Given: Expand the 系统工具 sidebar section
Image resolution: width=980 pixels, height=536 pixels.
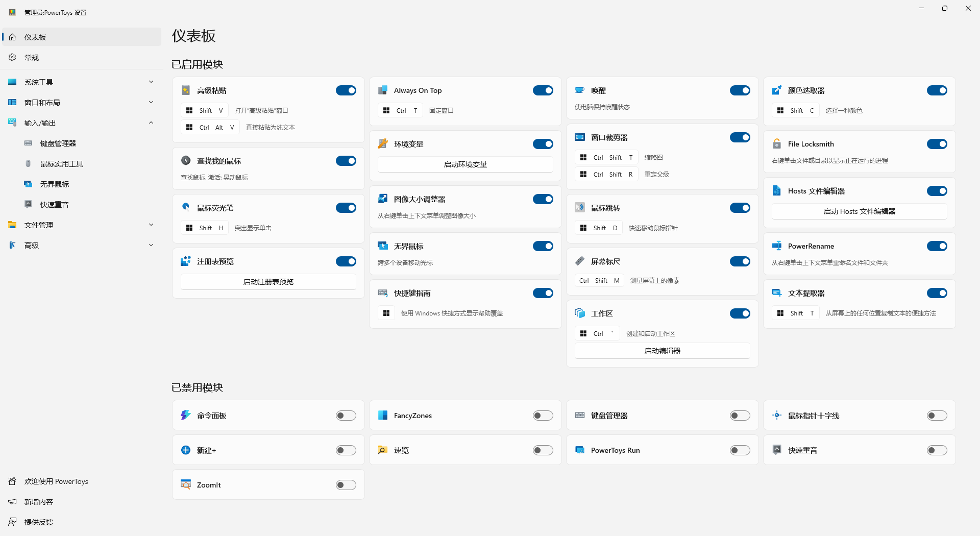Looking at the screenshot, I should point(82,82).
